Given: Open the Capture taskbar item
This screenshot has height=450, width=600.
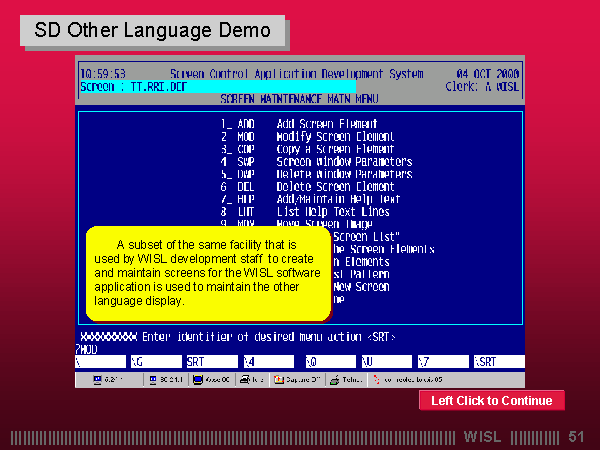Looking at the screenshot, I should 300,380.
